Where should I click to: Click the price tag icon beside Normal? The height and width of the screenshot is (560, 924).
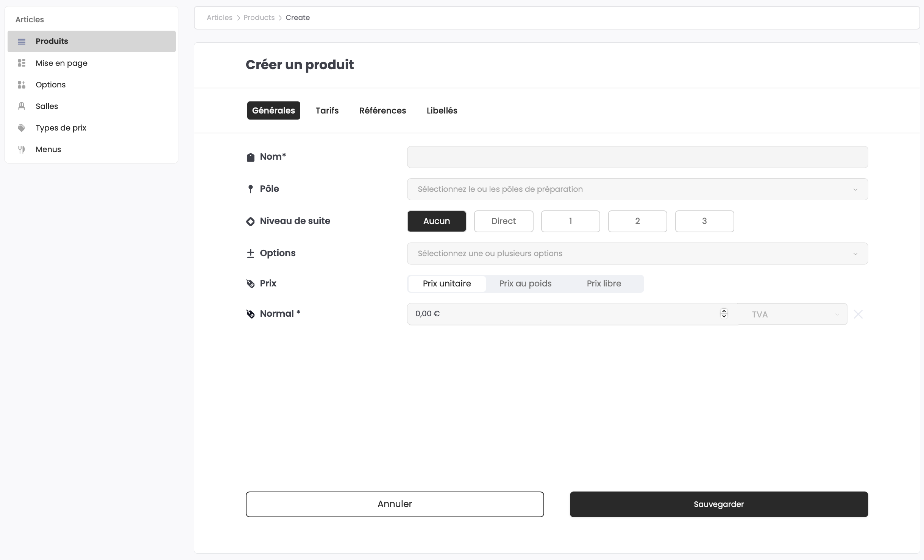(x=250, y=314)
